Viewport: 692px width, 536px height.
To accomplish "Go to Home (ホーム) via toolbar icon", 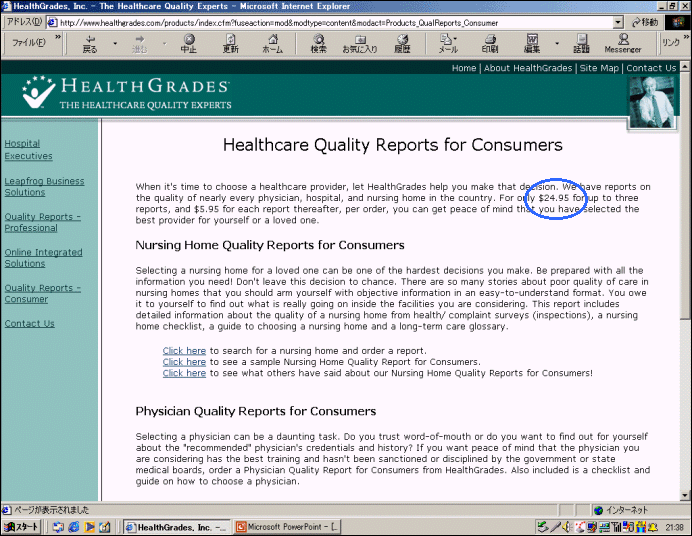I will click(x=272, y=43).
